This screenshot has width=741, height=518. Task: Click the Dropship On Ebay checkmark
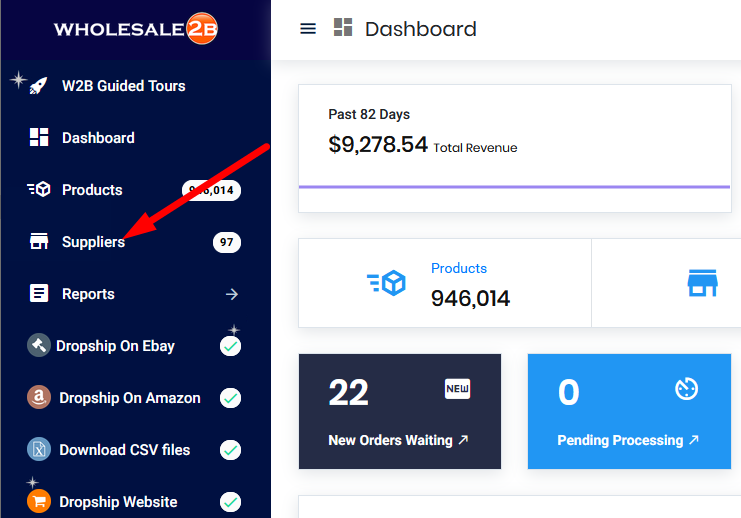[231, 346]
